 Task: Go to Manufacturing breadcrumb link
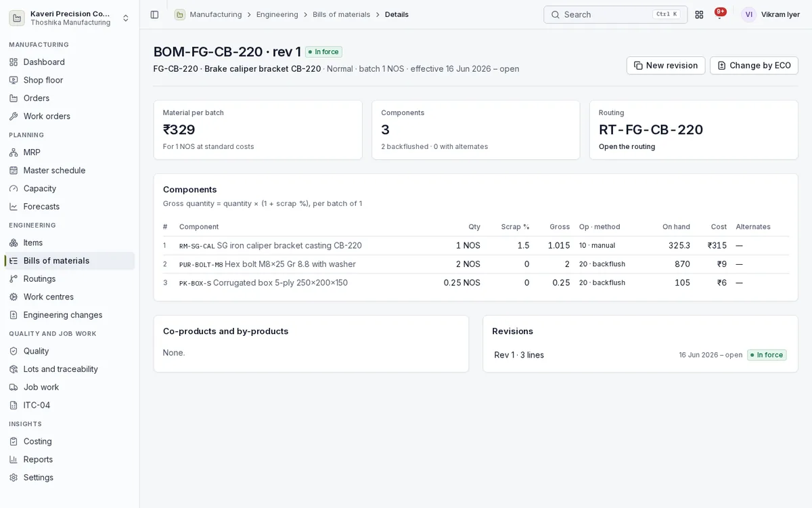(x=216, y=14)
